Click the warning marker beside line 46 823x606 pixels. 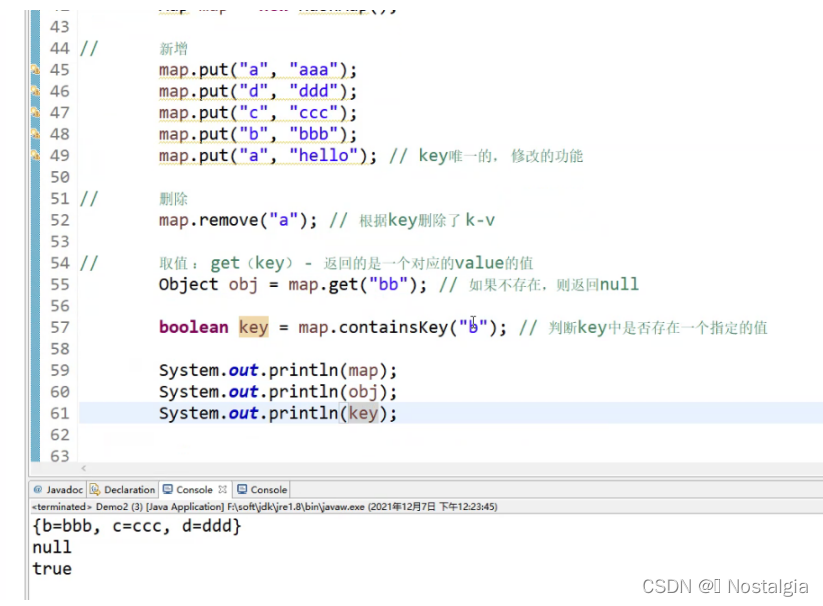coord(36,91)
